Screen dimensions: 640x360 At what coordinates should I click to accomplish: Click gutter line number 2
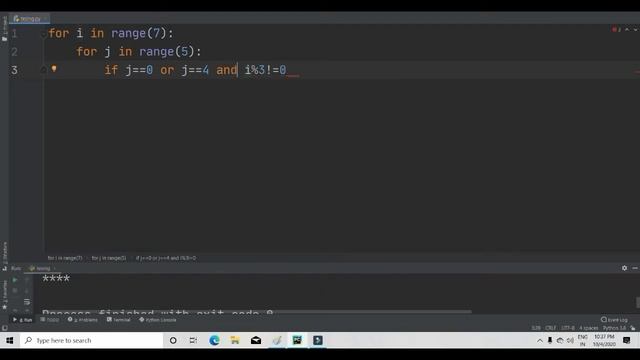(14, 52)
